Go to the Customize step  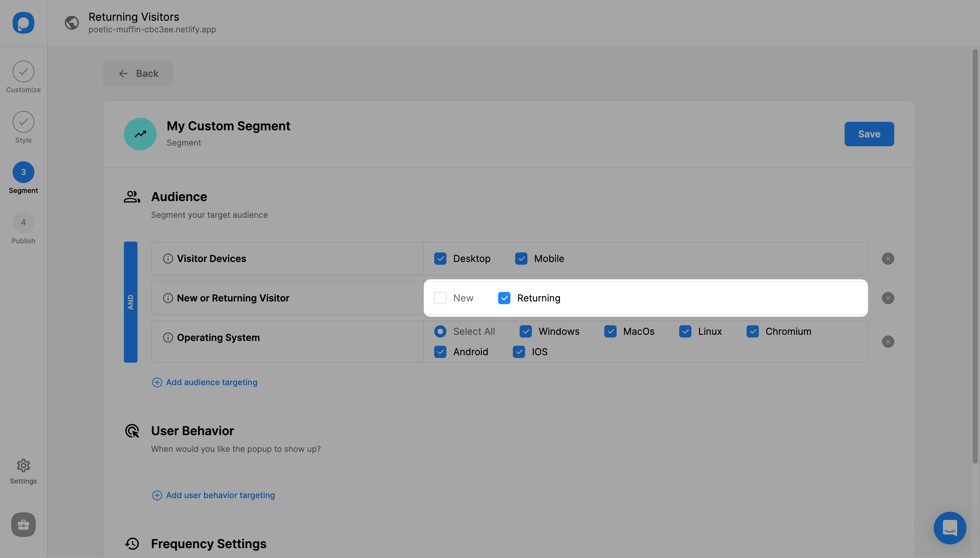pyautogui.click(x=23, y=72)
